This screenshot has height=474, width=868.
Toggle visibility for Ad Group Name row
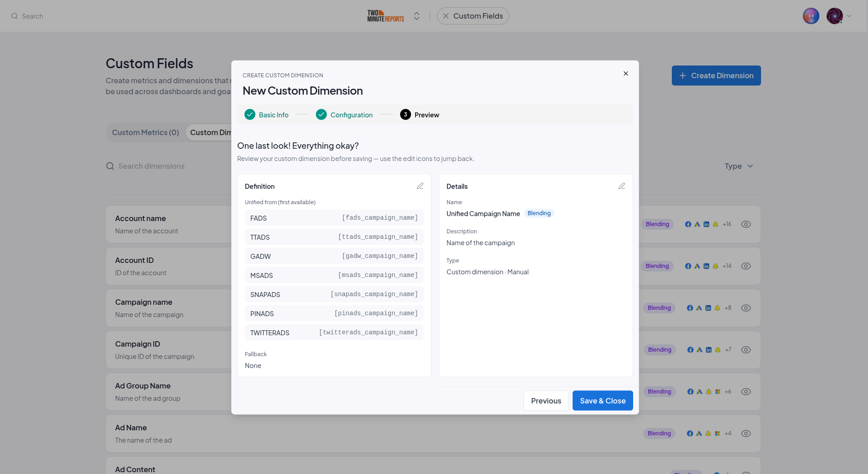(746, 392)
